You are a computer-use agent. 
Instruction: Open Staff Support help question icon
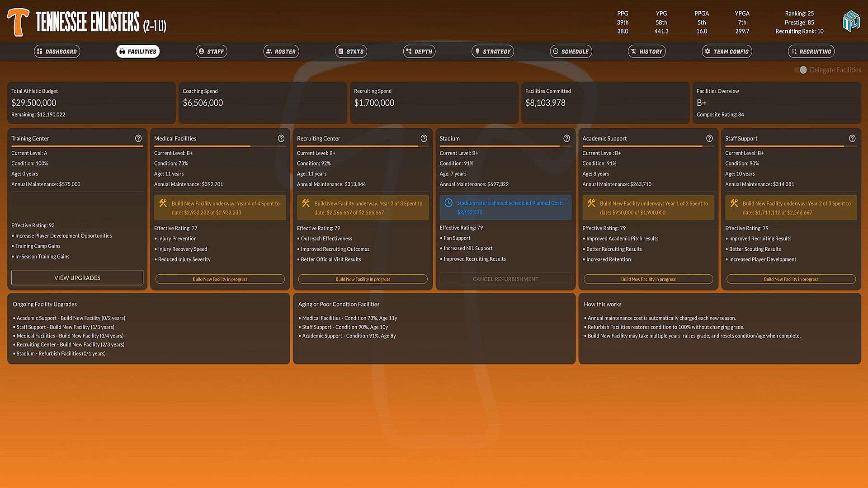coord(852,138)
